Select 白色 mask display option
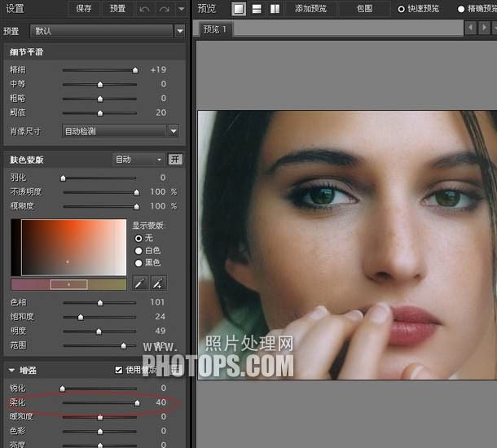This screenshot has width=497, height=448. pos(147,251)
